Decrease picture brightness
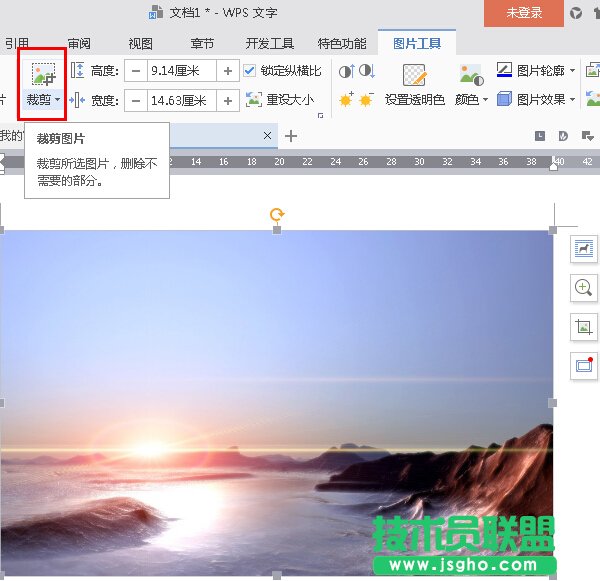Image resolution: width=600 pixels, height=581 pixels. click(x=366, y=100)
